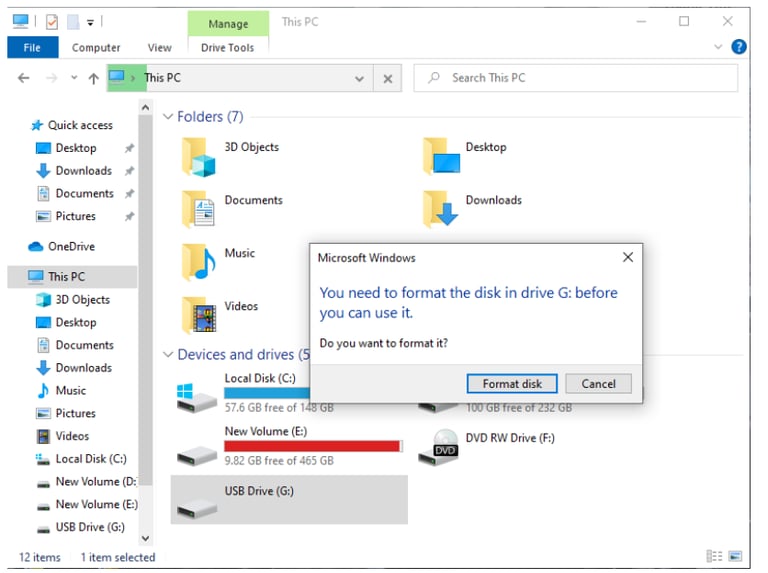Select the Manage contextual tab
Image resolution: width=768 pixels, height=573 pixels.
[x=228, y=24]
